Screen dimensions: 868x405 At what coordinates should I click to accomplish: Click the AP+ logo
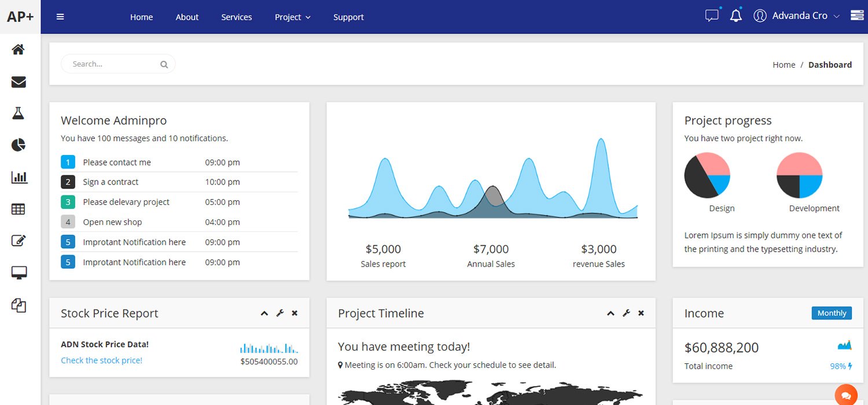pos(20,17)
